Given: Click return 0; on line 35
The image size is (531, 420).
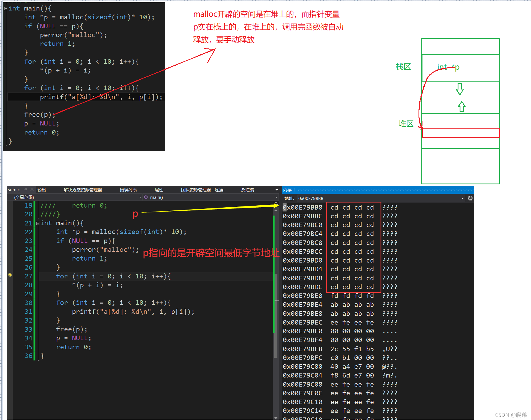Looking at the screenshot, I should [x=74, y=347].
